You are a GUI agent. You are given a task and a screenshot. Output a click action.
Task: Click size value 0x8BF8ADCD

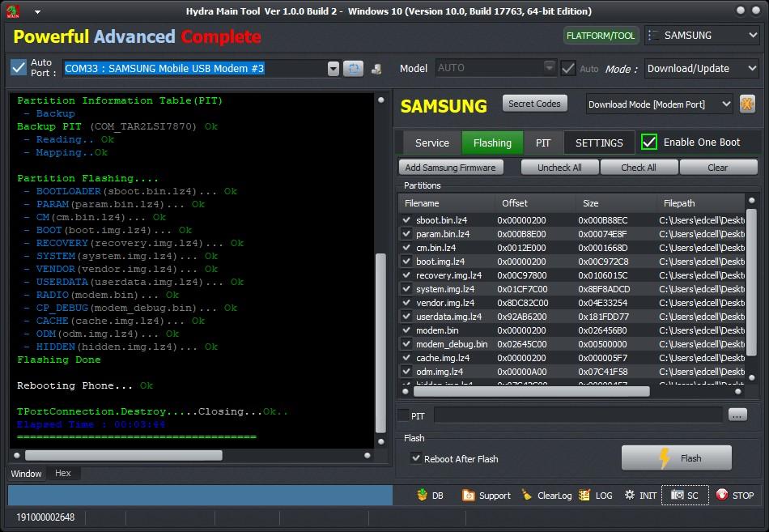click(604, 289)
